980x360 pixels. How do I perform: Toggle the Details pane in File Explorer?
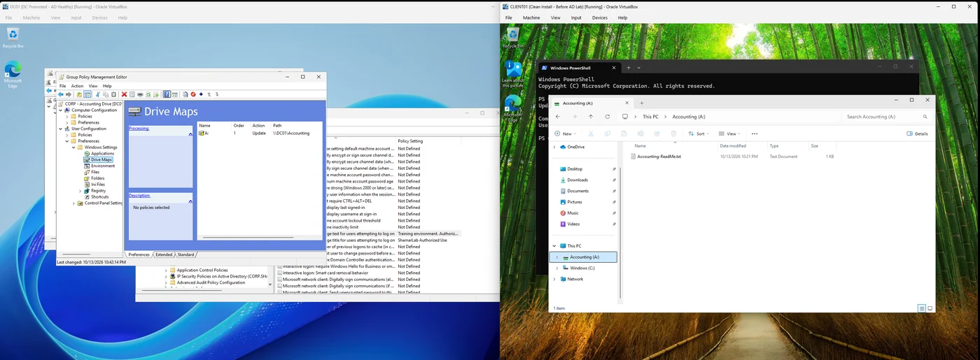[918, 134]
